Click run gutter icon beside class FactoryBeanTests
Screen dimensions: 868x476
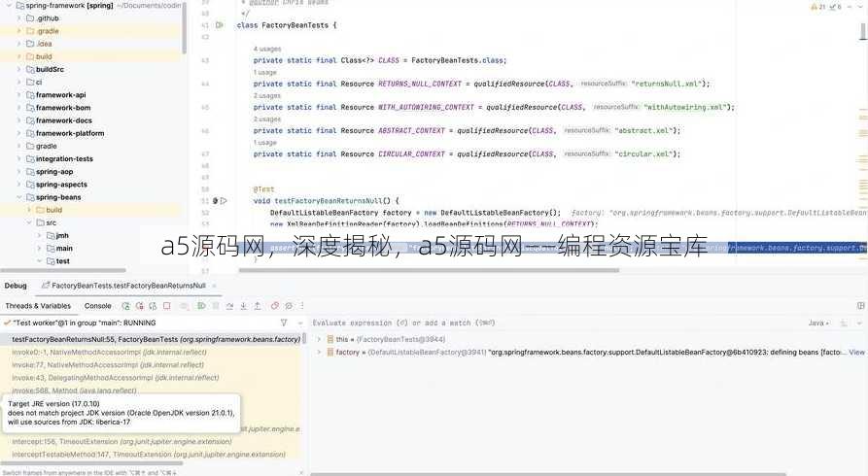point(220,25)
